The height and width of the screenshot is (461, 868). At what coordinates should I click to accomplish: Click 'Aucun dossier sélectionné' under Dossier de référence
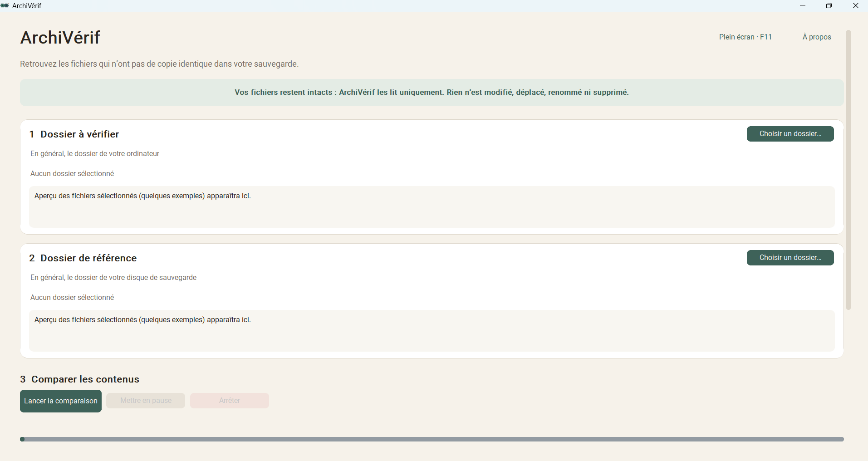point(72,298)
